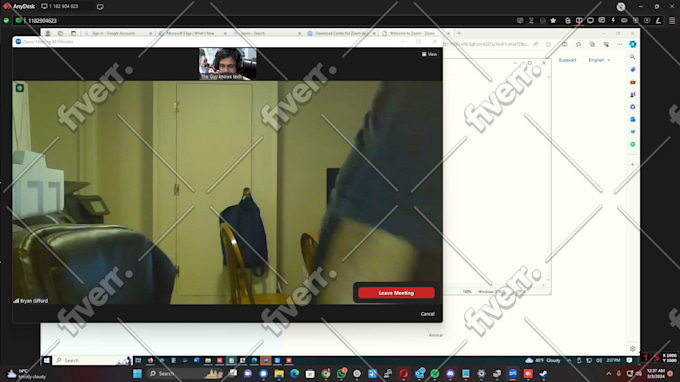Switch to Download Center for Zoom tab
This screenshot has width=680, height=382.
pyautogui.click(x=341, y=33)
